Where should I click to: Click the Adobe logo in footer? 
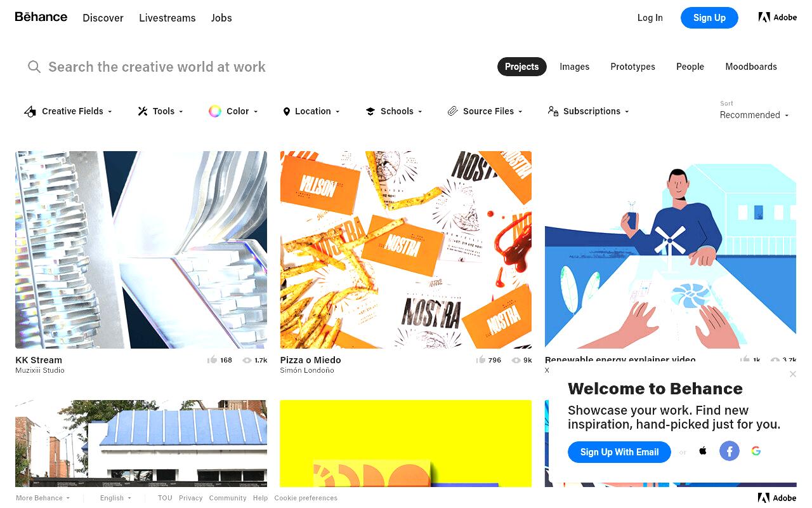[x=777, y=498]
